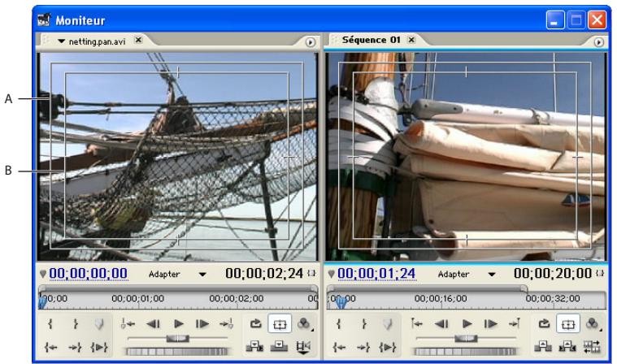617x364 pixels.
Task: Set Out point in Séquence 01 monitor
Action: (363, 324)
